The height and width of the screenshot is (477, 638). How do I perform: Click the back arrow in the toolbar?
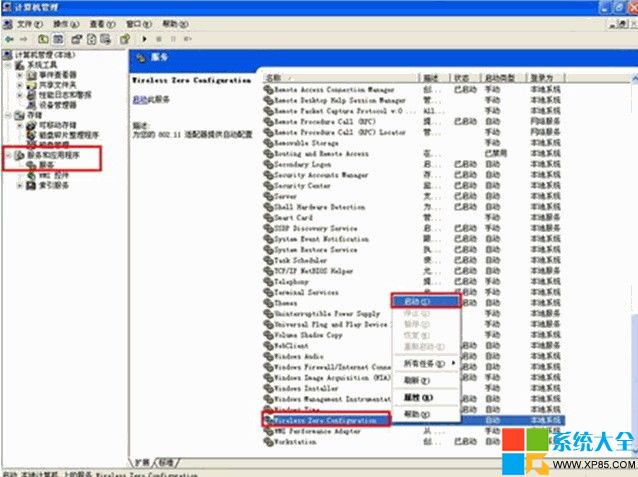[x=9, y=39]
